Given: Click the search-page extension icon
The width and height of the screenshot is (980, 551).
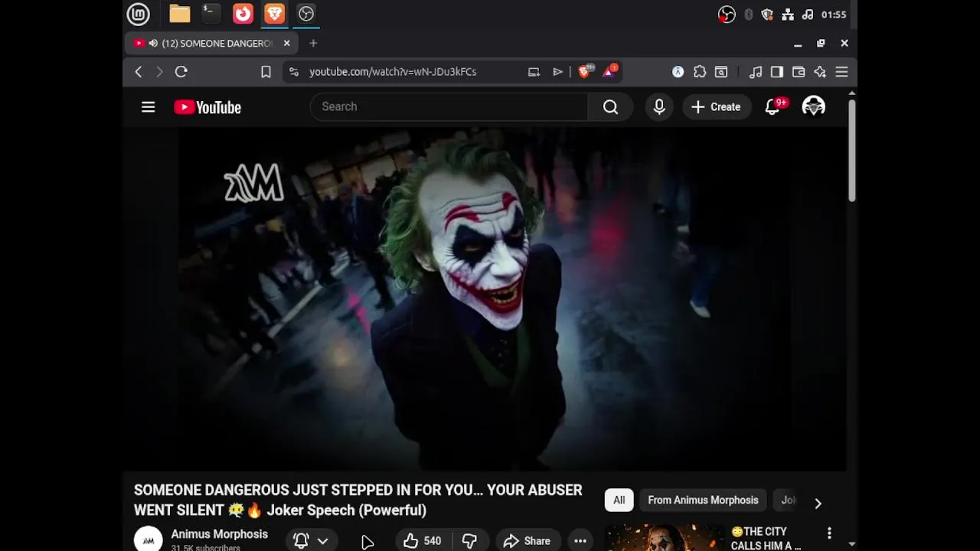Looking at the screenshot, I should tap(721, 72).
